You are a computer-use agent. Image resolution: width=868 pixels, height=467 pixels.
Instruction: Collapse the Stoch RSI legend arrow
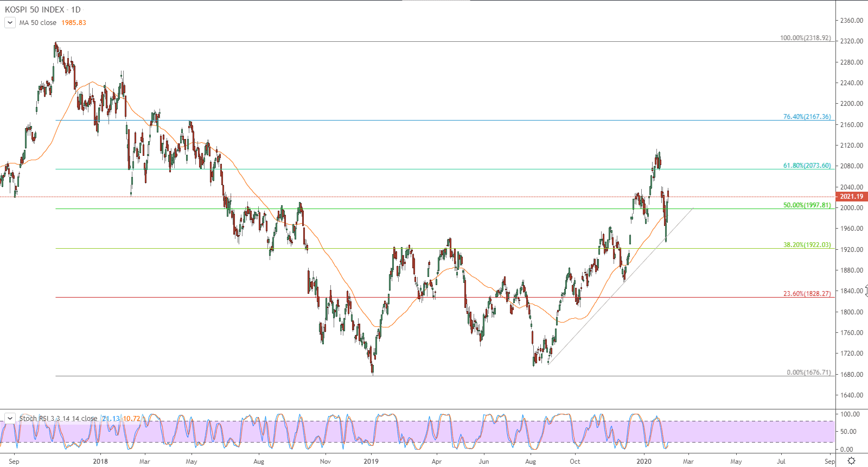pos(10,418)
